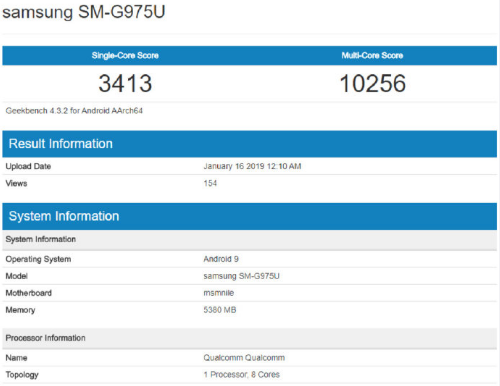The width and height of the screenshot is (500, 386).
Task: Click the Result Information section header
Action: click(x=249, y=144)
